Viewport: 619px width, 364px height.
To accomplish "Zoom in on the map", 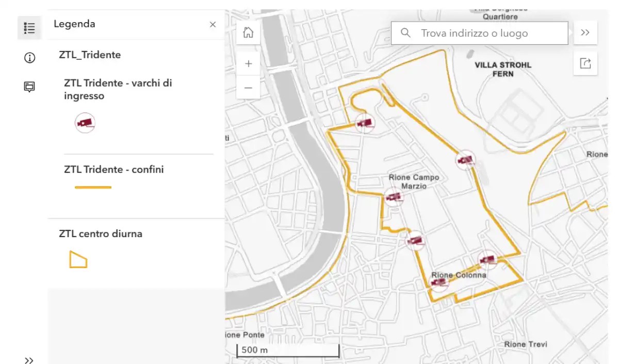I will point(248,64).
